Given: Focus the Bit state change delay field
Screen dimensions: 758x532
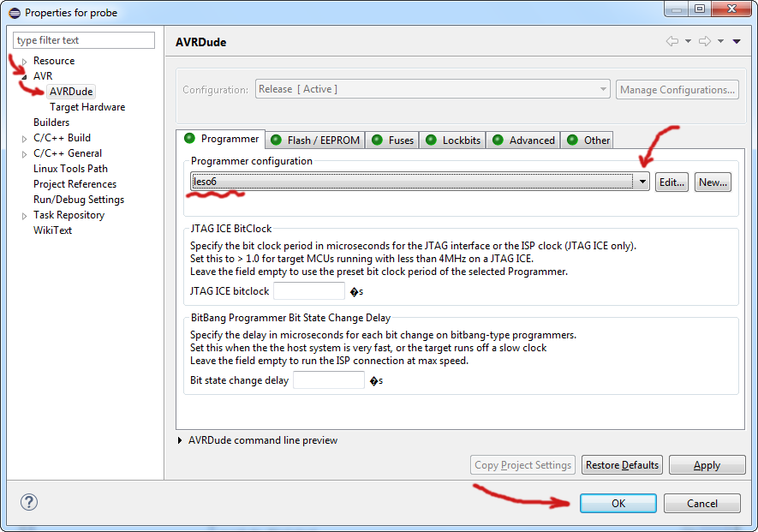Looking at the screenshot, I should click(329, 380).
